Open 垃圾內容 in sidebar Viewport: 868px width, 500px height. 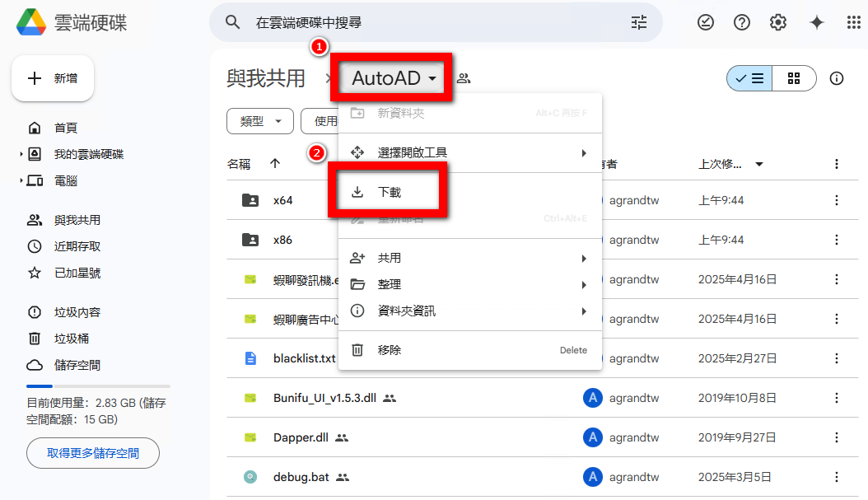(77, 312)
